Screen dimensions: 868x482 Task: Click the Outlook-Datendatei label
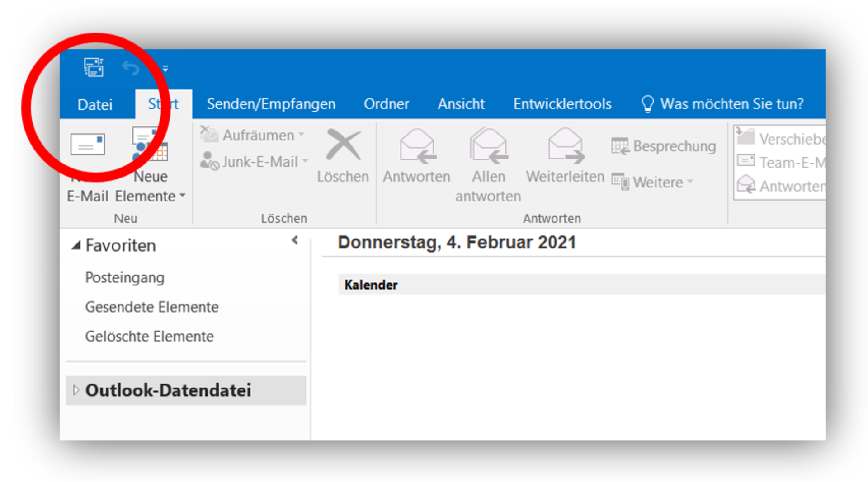click(168, 390)
